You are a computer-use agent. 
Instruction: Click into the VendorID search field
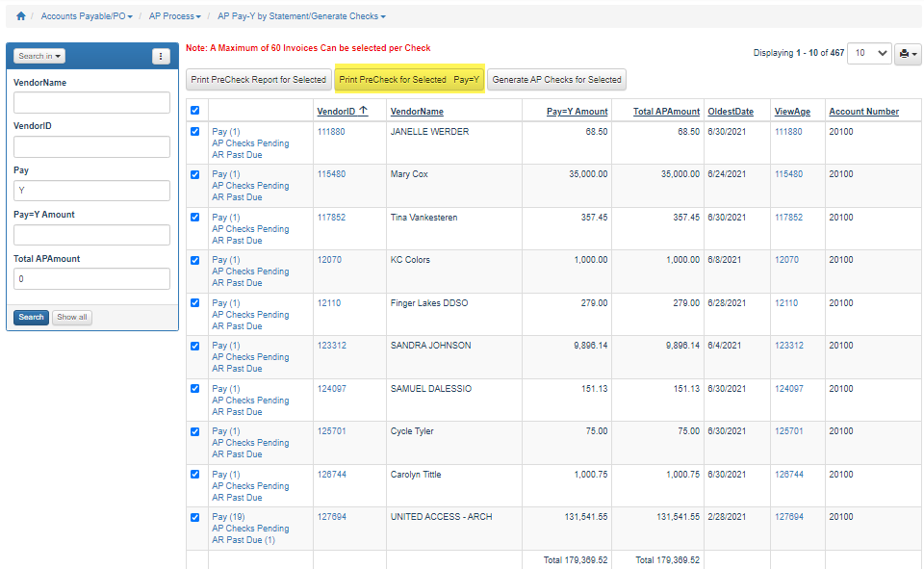[92, 146]
